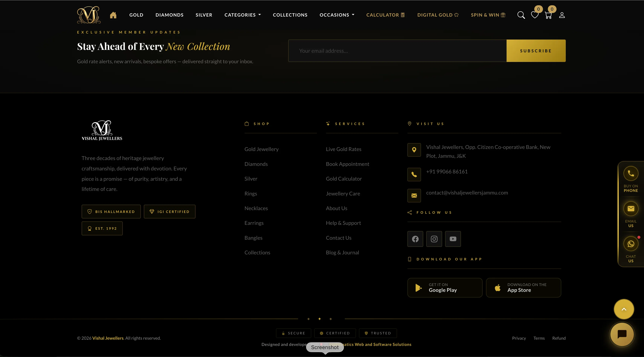Click the Vishal Jewellers copyright link

[108, 338]
